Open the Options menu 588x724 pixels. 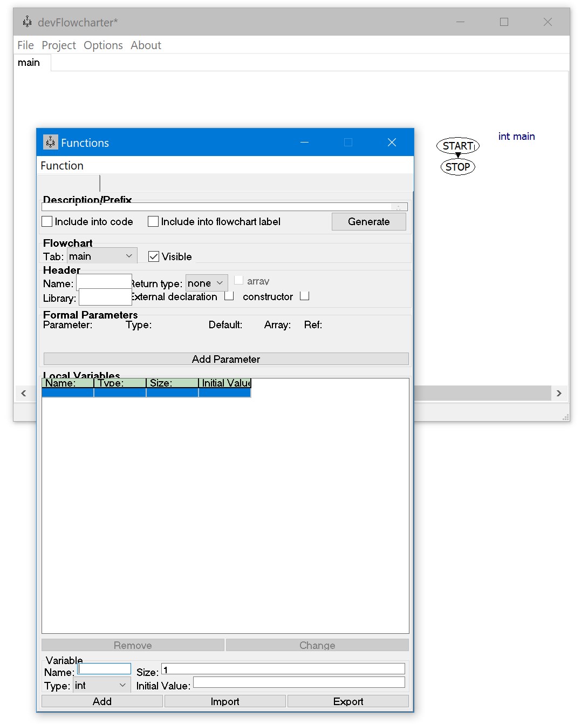[x=103, y=45]
